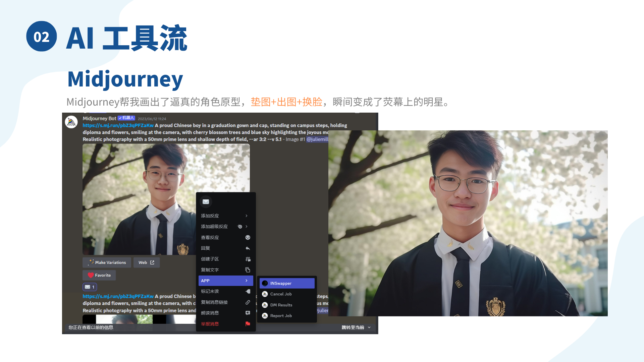Click the 2023/06/12 11:24 timestamp
644x362 pixels.
tap(152, 119)
